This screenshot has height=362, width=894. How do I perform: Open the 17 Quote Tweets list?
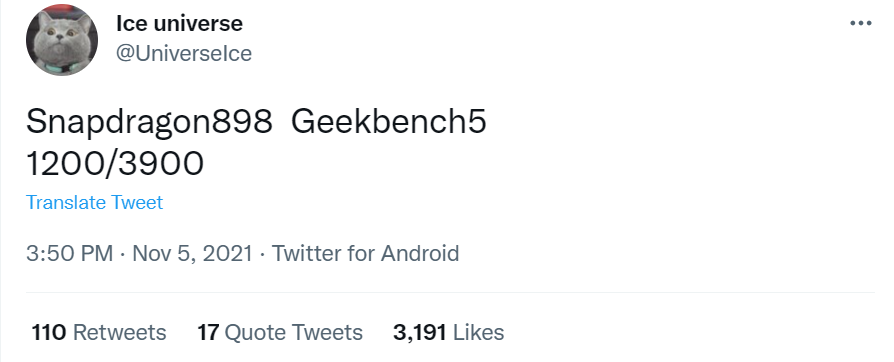pyautogui.click(x=280, y=332)
